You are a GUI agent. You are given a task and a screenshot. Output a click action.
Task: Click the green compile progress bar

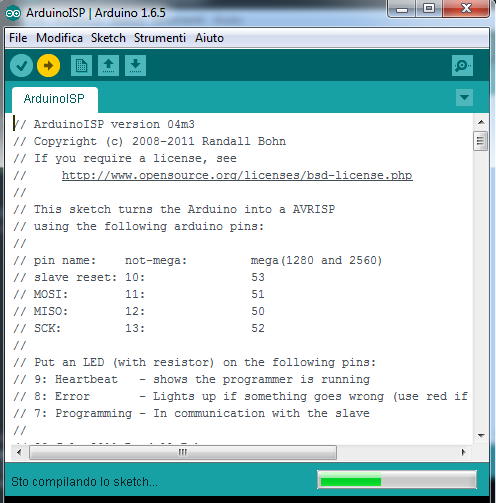pyautogui.click(x=397, y=480)
